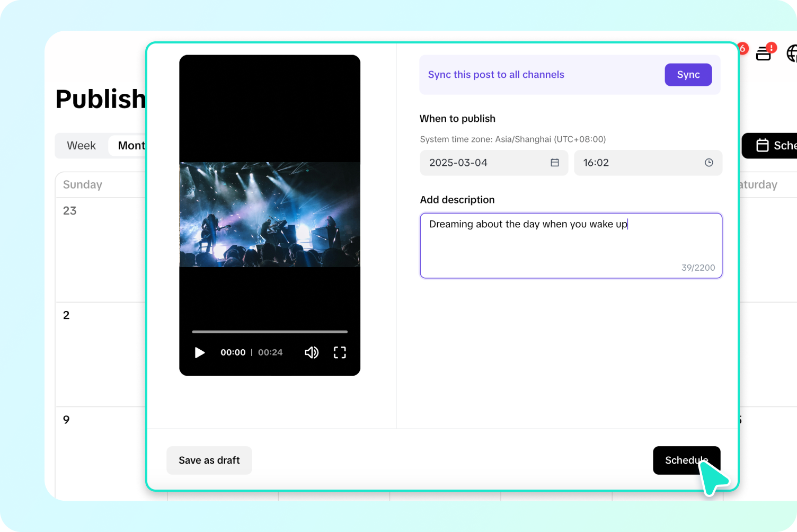Click the 00:24 video duration
The height and width of the screenshot is (532, 797).
click(270, 352)
